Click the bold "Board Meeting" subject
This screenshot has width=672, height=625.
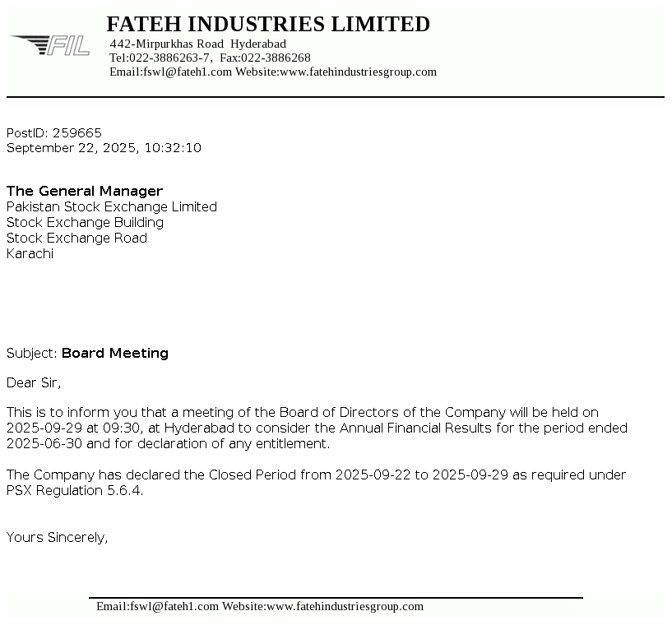[x=115, y=353]
